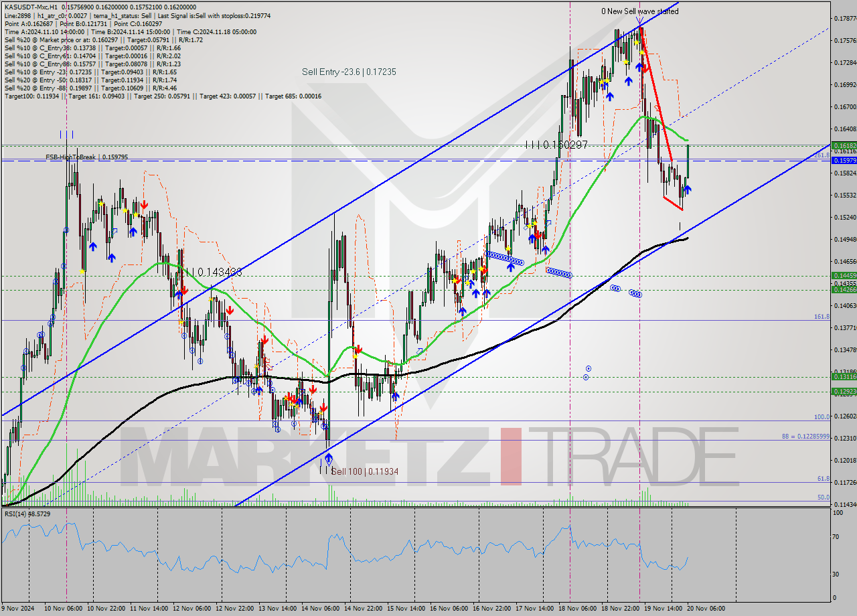
Task: Click the 0.13771 price axis value
Action: coord(845,328)
